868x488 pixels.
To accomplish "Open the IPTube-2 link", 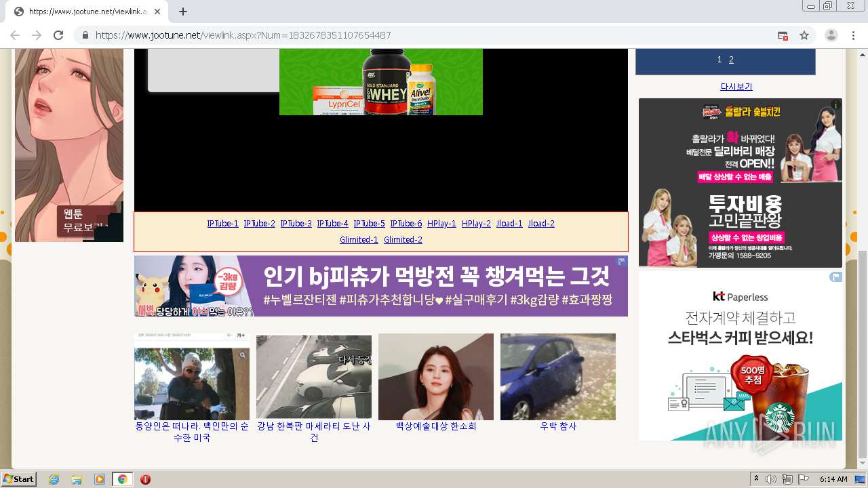I will [x=259, y=224].
